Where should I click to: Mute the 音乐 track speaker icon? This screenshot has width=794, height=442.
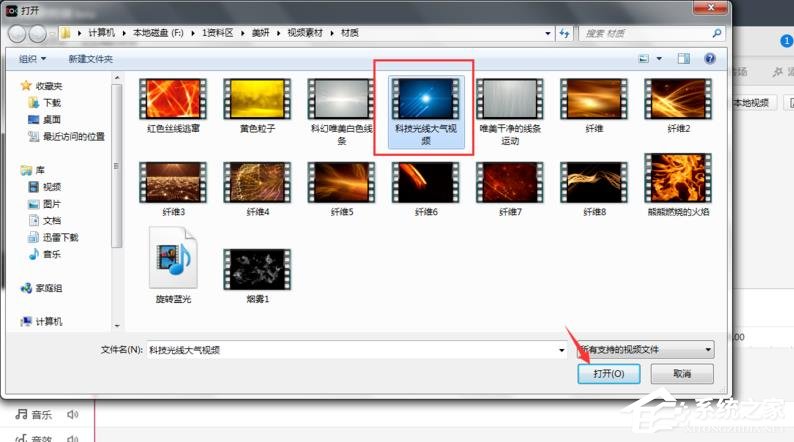[72, 415]
